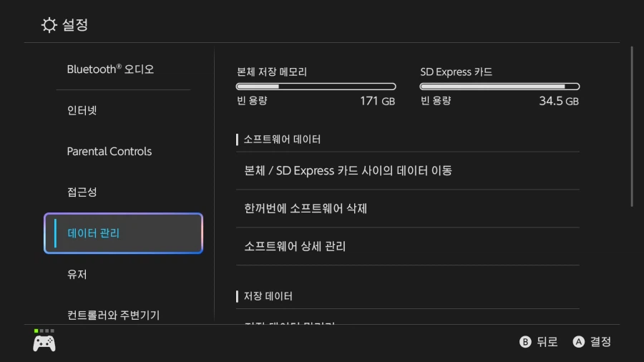Click the 본체 저장 메모리 usage bar
The width and height of the screenshot is (644, 362).
[x=316, y=87]
